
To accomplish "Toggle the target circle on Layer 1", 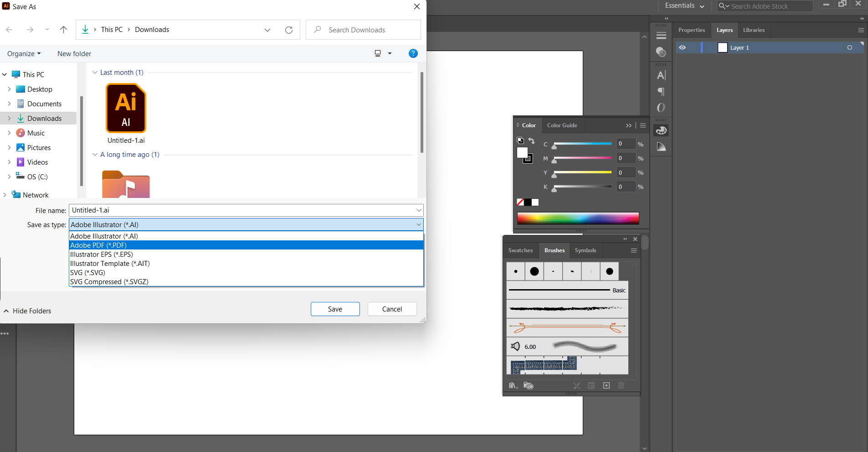I will pos(849,47).
